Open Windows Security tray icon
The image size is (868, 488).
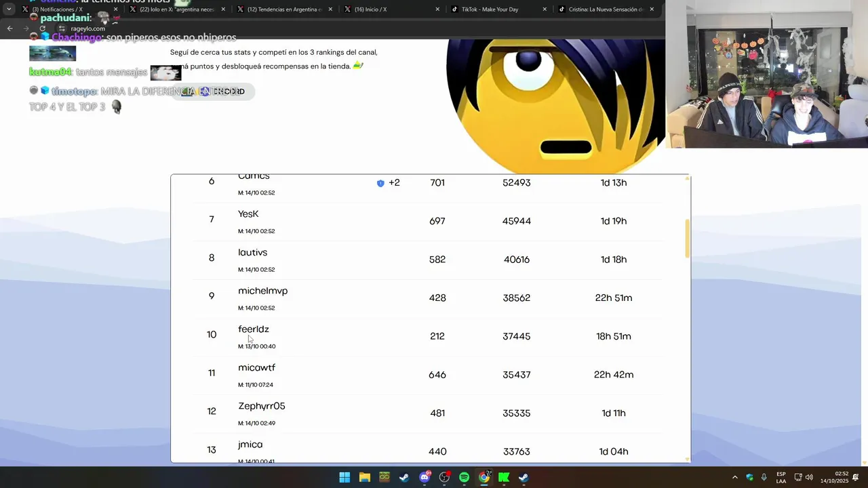click(749, 477)
